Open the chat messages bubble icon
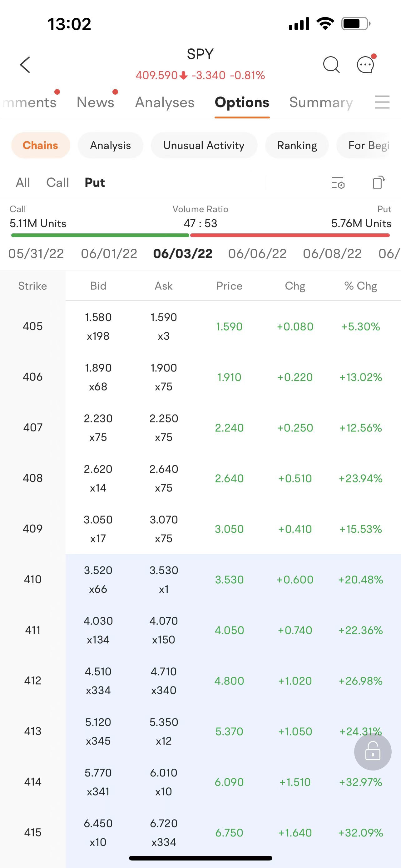The image size is (401, 868). click(x=366, y=64)
